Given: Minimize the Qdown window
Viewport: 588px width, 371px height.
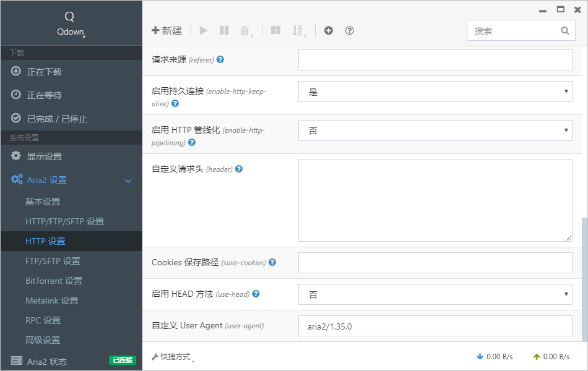Looking at the screenshot, I should point(543,11).
